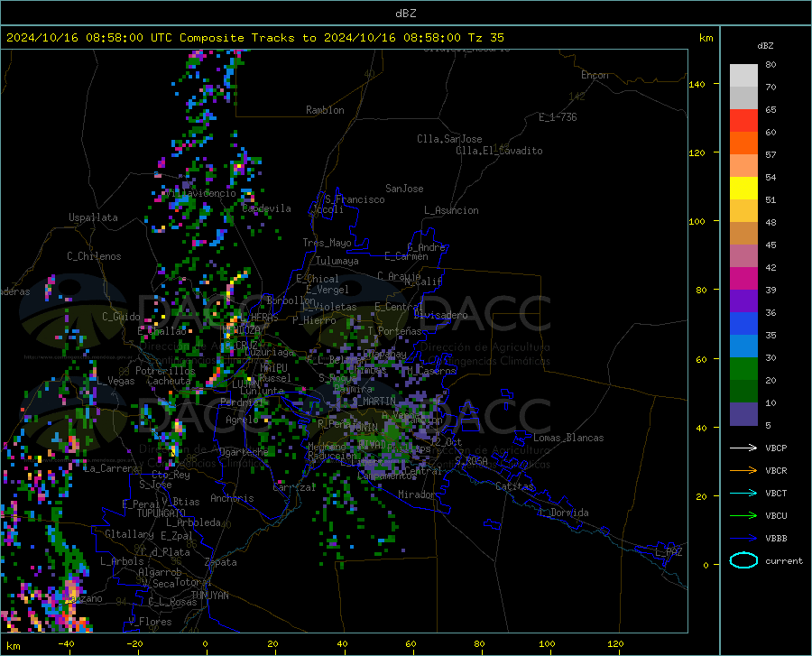The height and width of the screenshot is (656, 812).
Task: Click the 'SanJose' map label
Action: pyautogui.click(x=404, y=189)
